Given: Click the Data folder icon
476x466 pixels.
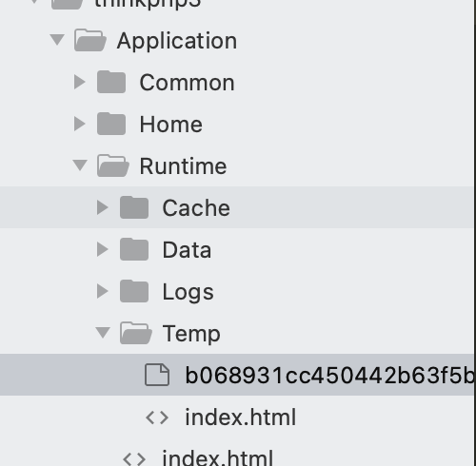Looking at the screenshot, I should point(134,249).
